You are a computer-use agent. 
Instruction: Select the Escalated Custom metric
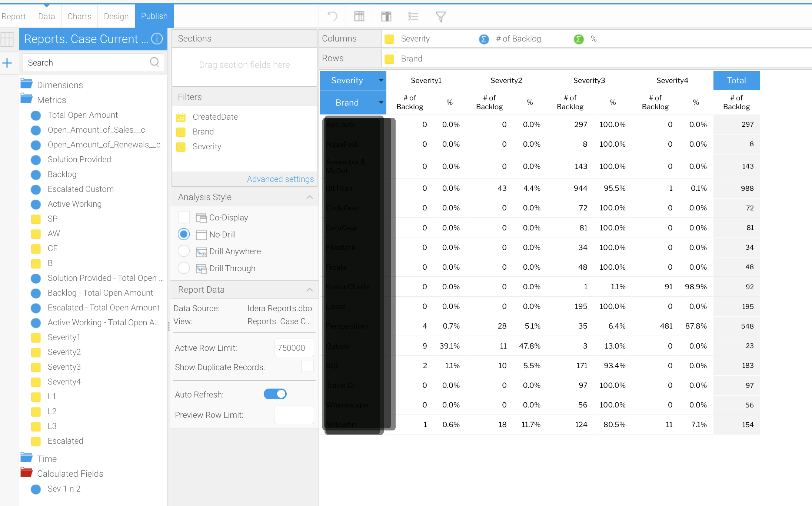[81, 189]
